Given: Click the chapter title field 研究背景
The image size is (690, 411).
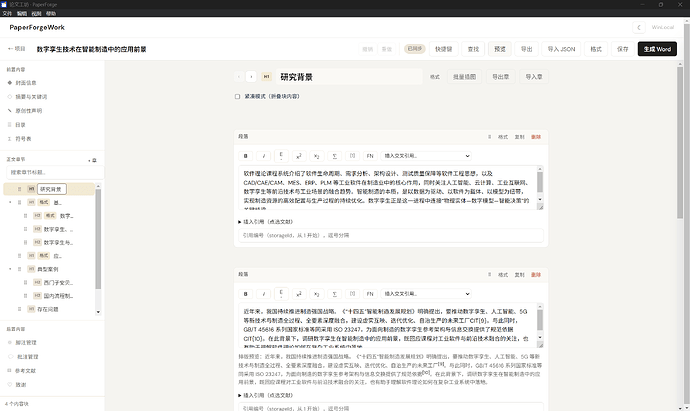Looking at the screenshot, I should coord(349,77).
